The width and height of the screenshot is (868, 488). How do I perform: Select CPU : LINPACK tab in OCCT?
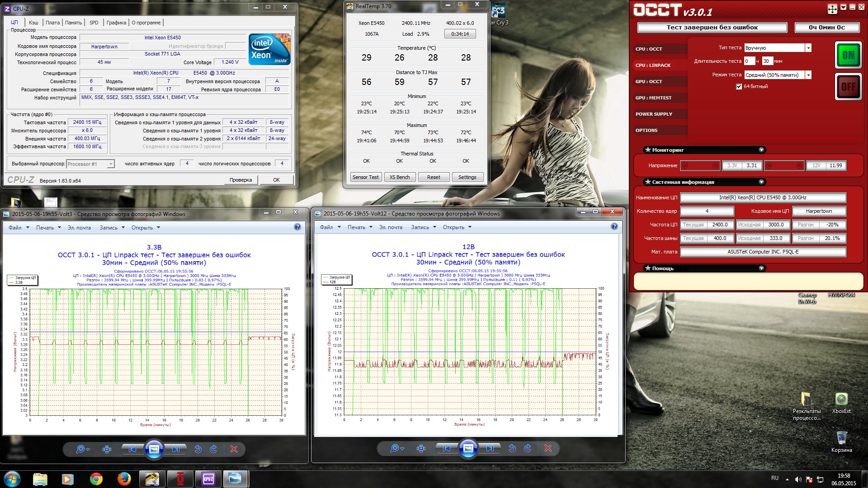click(x=653, y=66)
